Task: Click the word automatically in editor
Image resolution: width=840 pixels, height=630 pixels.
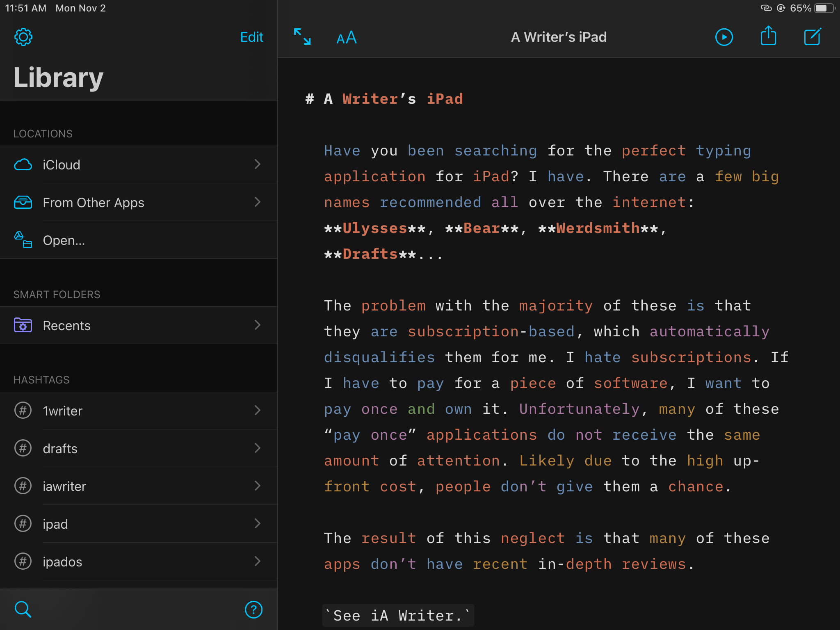Action: pyautogui.click(x=710, y=332)
